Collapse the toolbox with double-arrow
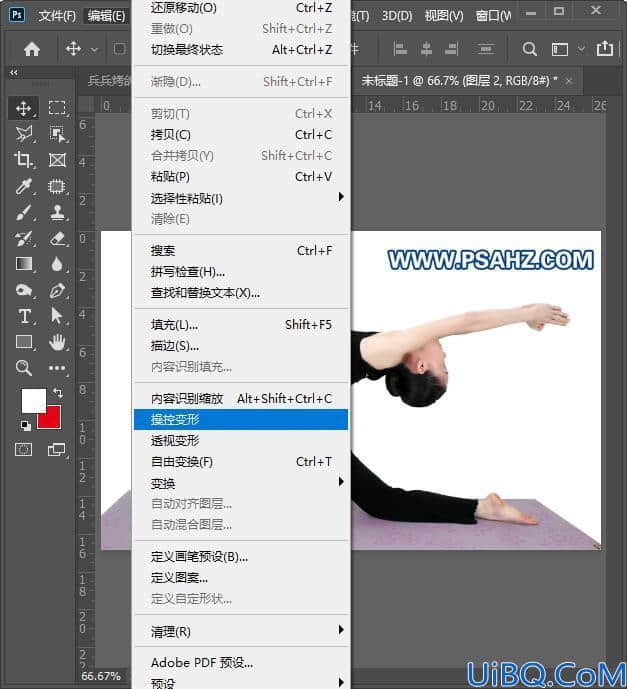Screen dimensions: 627x689 pos(14,72)
